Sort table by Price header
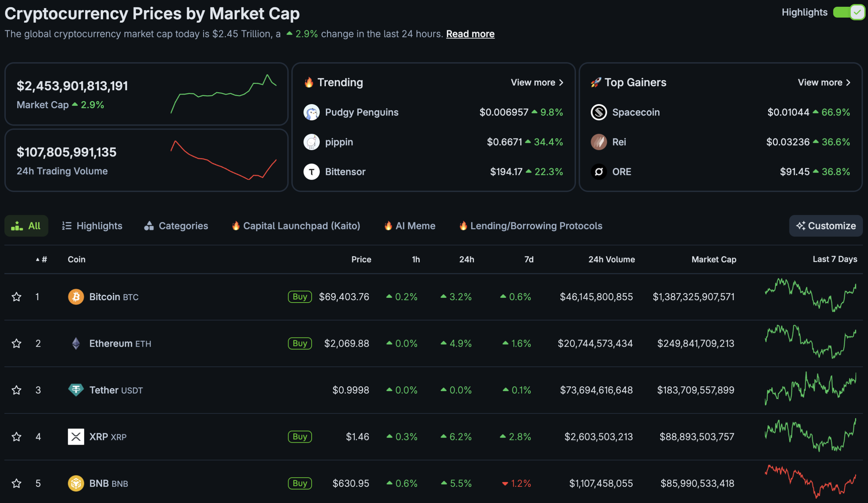Screen dimensions: 868x503 pyautogui.click(x=361, y=259)
